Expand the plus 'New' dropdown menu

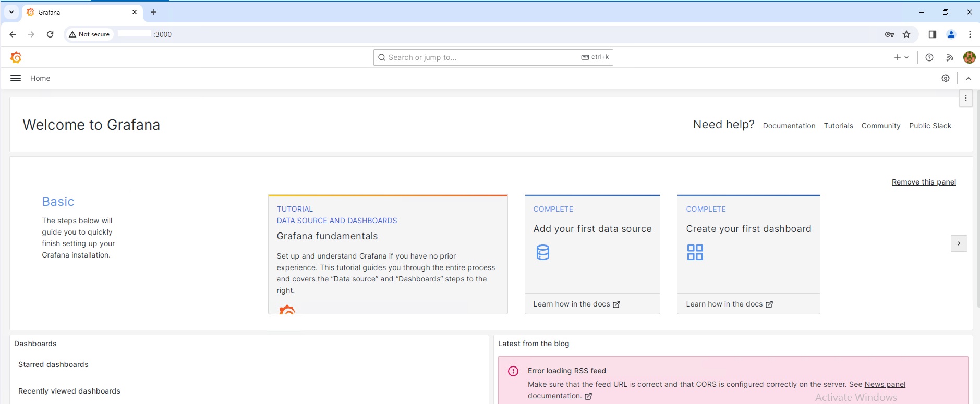pyautogui.click(x=901, y=57)
